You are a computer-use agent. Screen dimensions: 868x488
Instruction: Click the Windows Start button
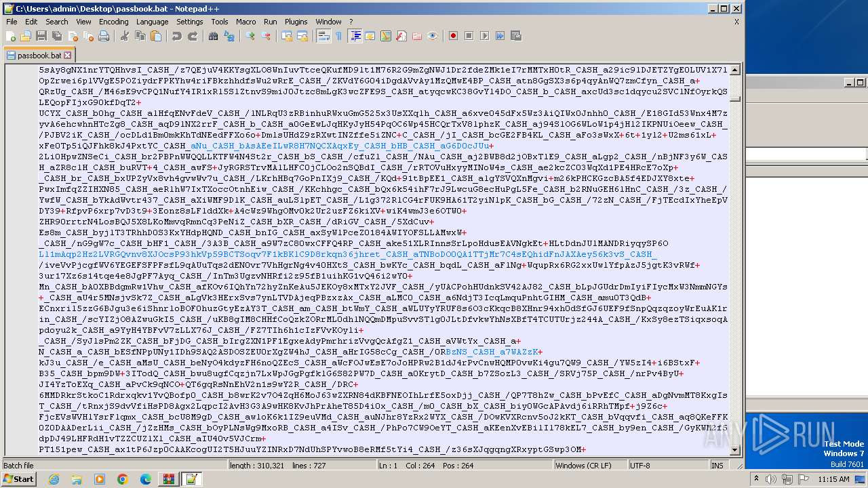pyautogui.click(x=18, y=479)
